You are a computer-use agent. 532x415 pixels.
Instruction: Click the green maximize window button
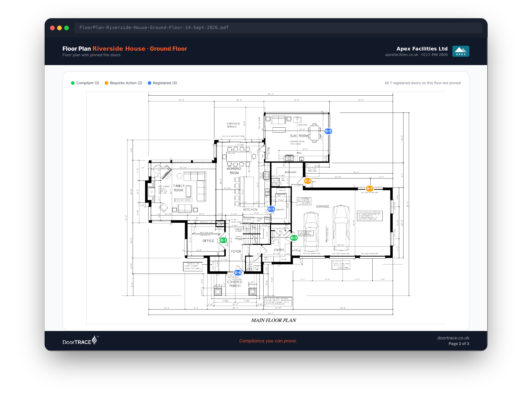coord(66,28)
